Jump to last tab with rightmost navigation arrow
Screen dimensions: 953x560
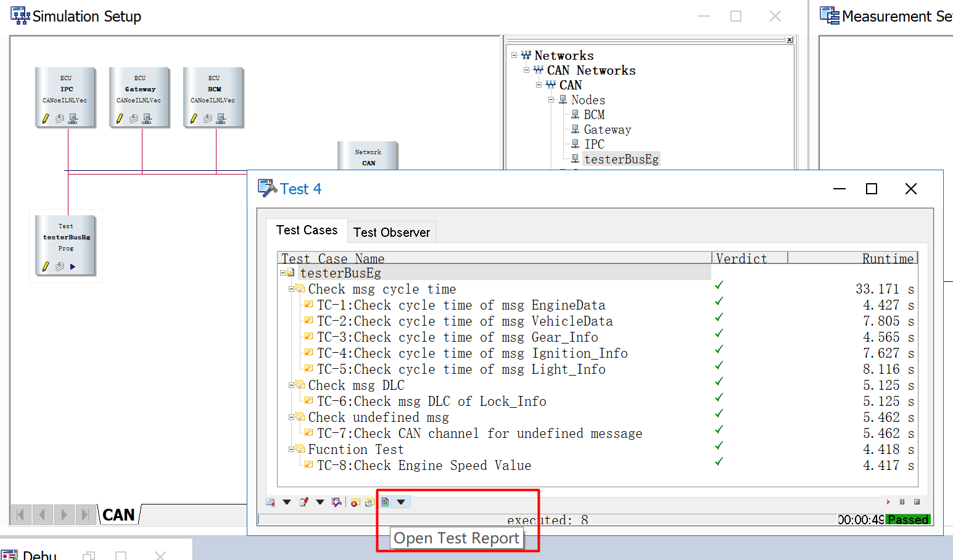tap(85, 514)
